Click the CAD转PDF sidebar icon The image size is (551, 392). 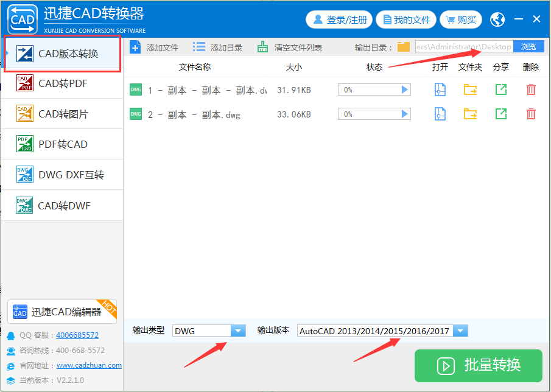(24, 83)
